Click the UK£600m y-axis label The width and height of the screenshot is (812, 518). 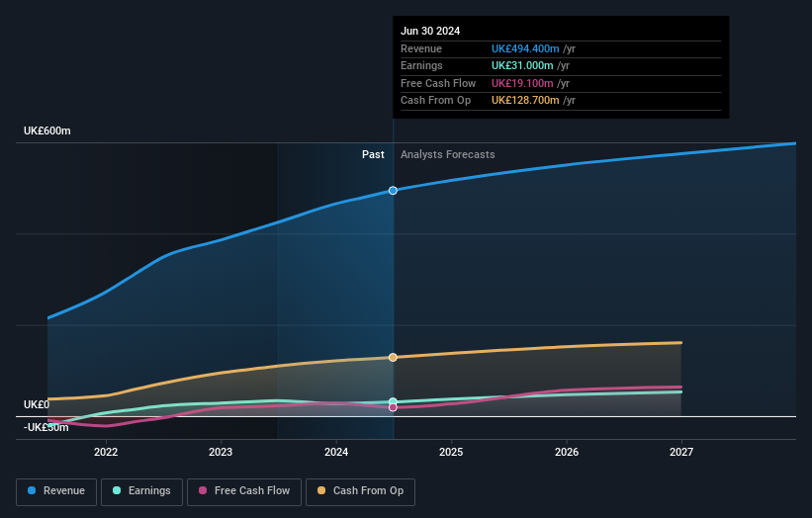(47, 130)
